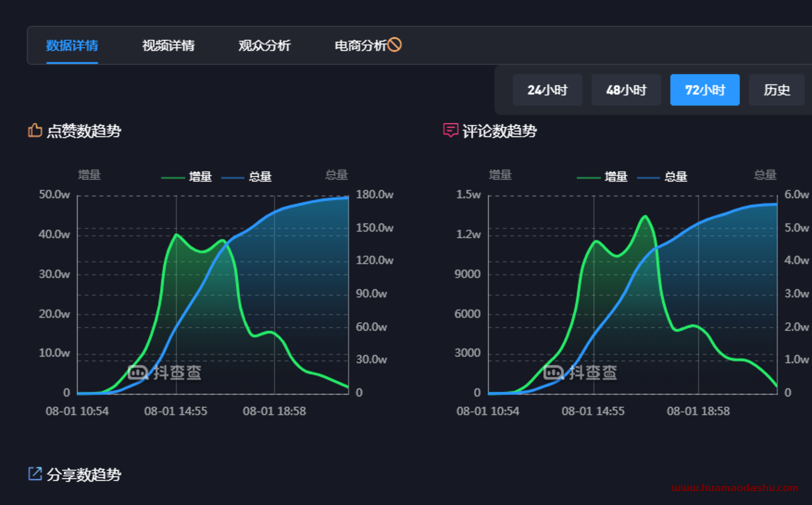Viewport: 812px width, 505px height.
Task: Switch to the 视频详情 tab
Action: coord(168,45)
